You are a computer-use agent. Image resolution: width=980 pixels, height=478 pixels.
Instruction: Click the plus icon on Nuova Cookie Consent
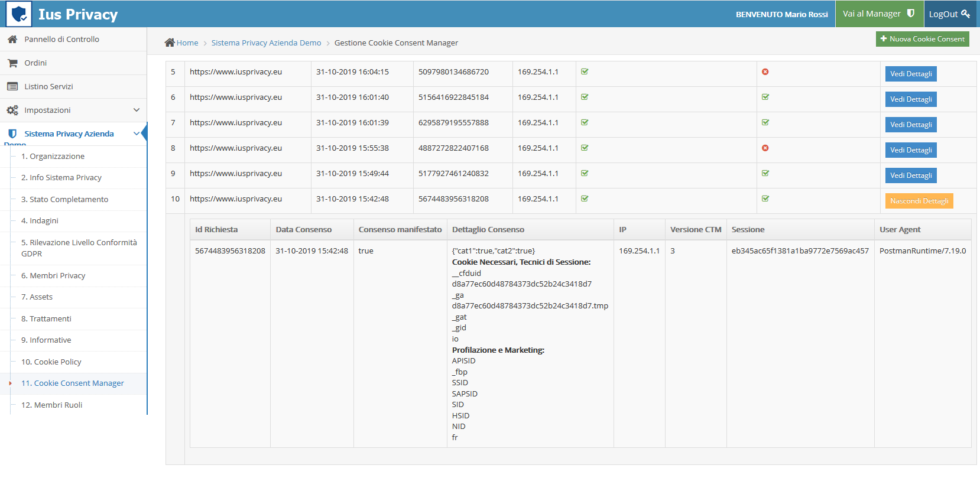(x=884, y=38)
